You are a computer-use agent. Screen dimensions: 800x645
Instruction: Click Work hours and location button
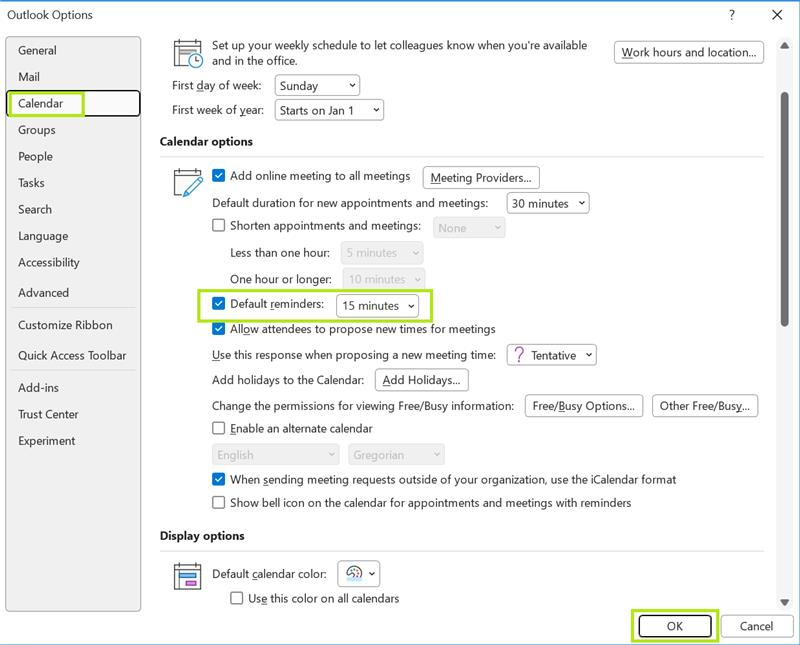(x=689, y=52)
